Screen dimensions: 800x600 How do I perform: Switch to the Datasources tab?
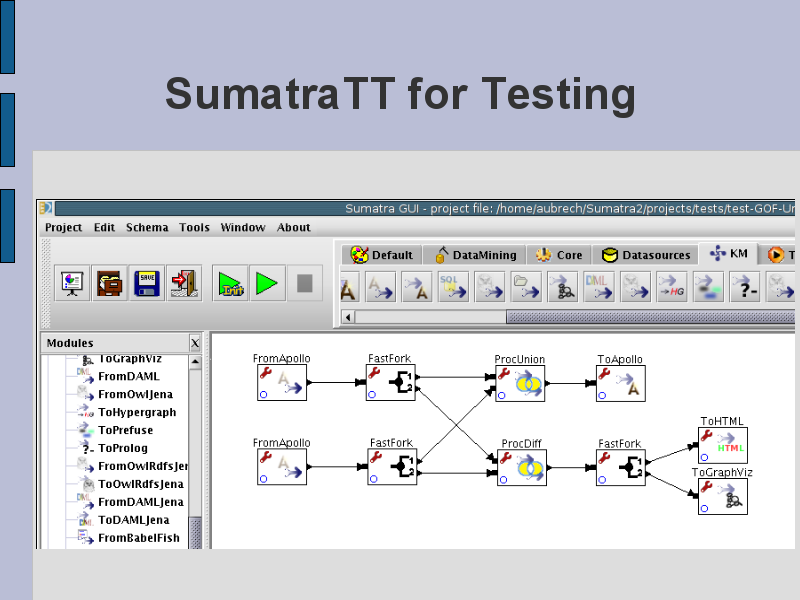point(646,255)
